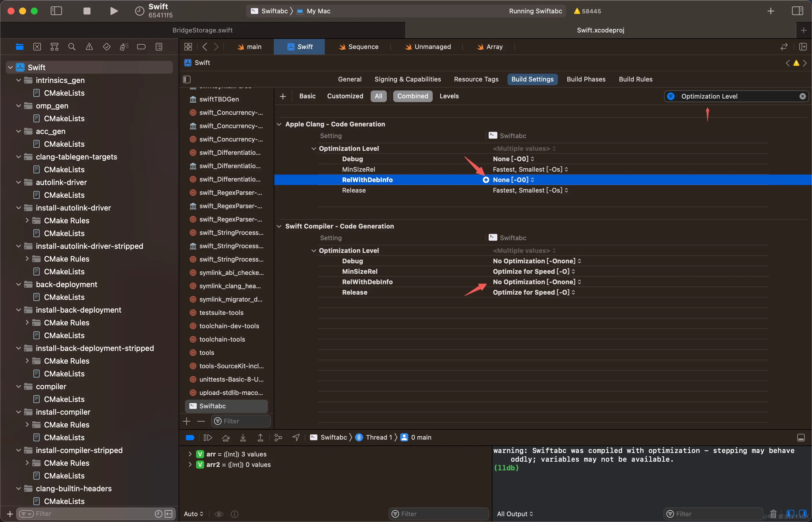The image size is (812, 522).
Task: Select the Combined view option
Action: tap(412, 96)
